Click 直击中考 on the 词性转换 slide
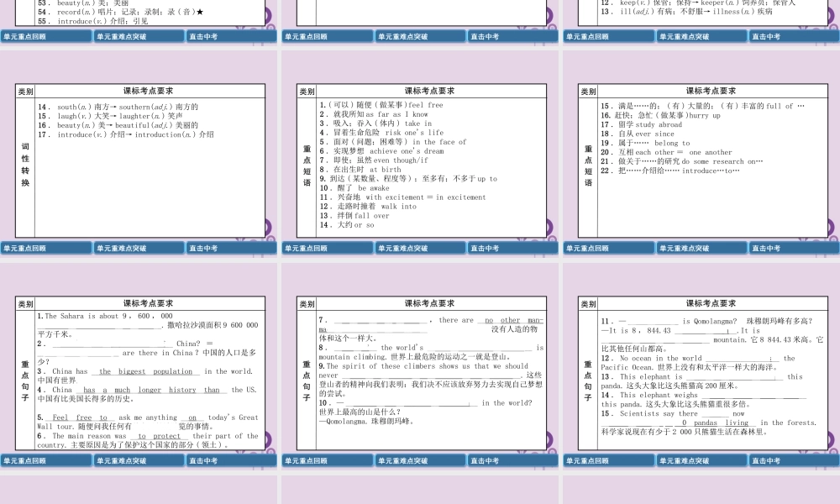This screenshot has height=504, width=840. pos(232,248)
